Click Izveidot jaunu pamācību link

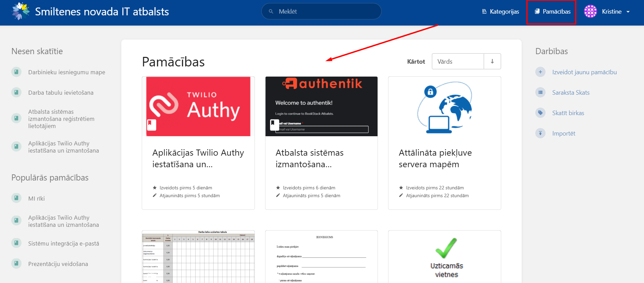[x=584, y=72]
